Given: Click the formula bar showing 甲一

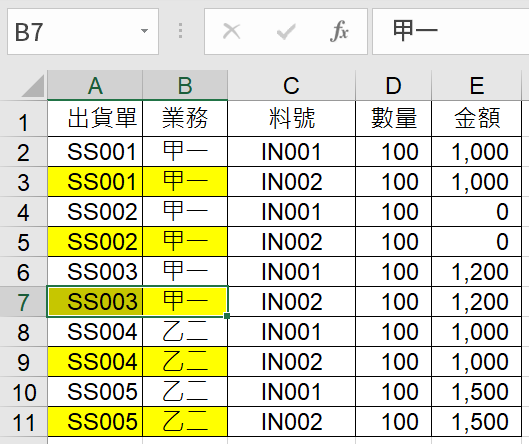Looking at the screenshot, I should [451, 32].
